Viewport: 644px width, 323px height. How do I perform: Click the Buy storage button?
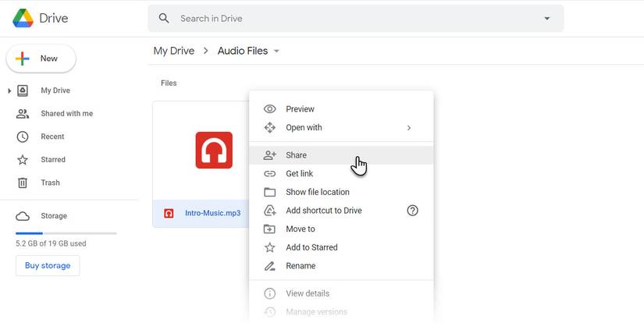(48, 265)
